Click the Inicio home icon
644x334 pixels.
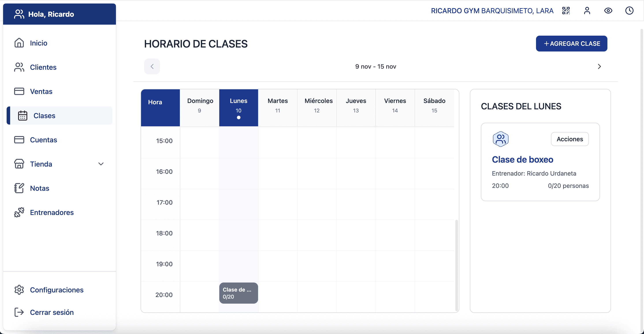coord(19,43)
